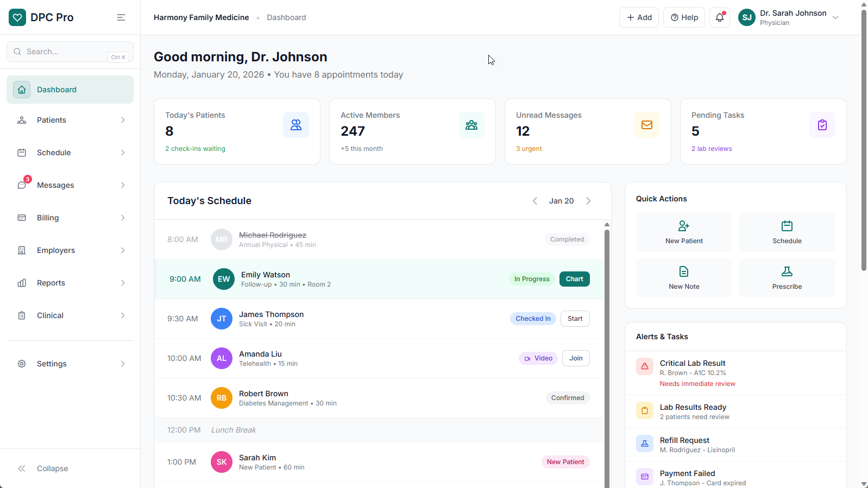Click the Checked In status badge
Screen dimensions: 868x488
pyautogui.click(x=533, y=319)
